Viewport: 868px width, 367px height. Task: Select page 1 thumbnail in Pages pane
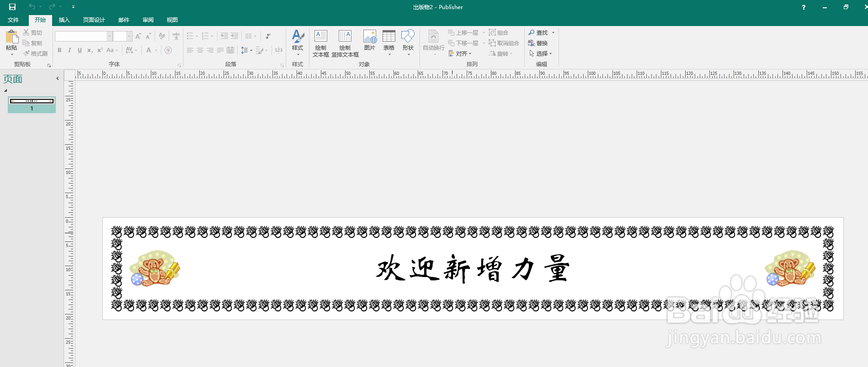32,104
